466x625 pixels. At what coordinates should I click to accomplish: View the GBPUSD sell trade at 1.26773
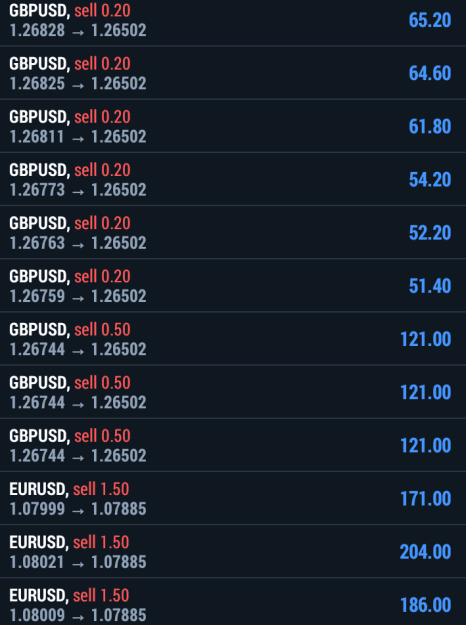pyautogui.click(x=233, y=179)
